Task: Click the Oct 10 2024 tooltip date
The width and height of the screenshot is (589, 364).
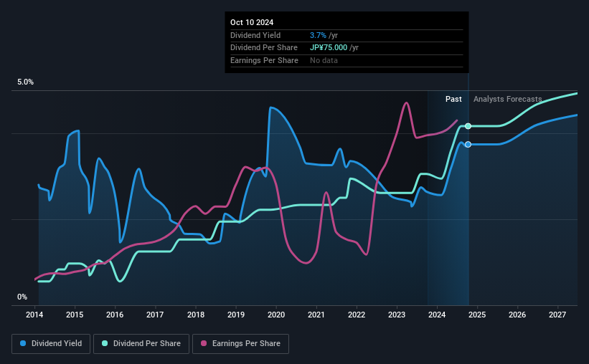Action: coord(252,22)
